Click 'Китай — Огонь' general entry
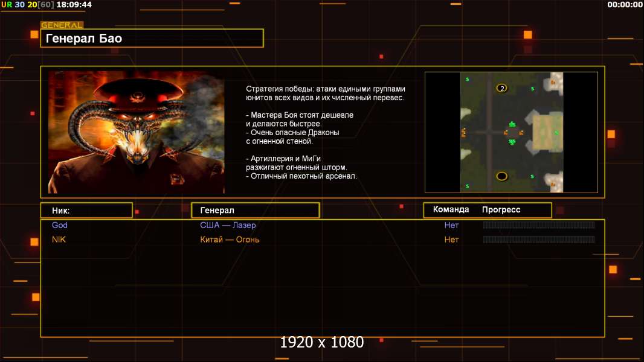Image resolution: width=644 pixels, height=362 pixels. [230, 240]
